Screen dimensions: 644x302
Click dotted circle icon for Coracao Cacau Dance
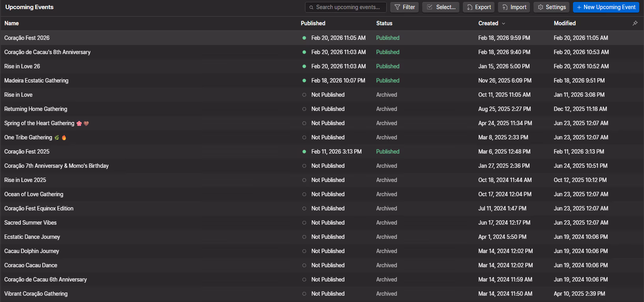[304, 265]
